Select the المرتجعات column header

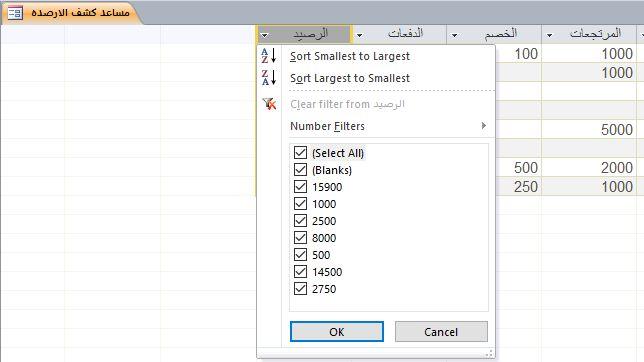589,34
